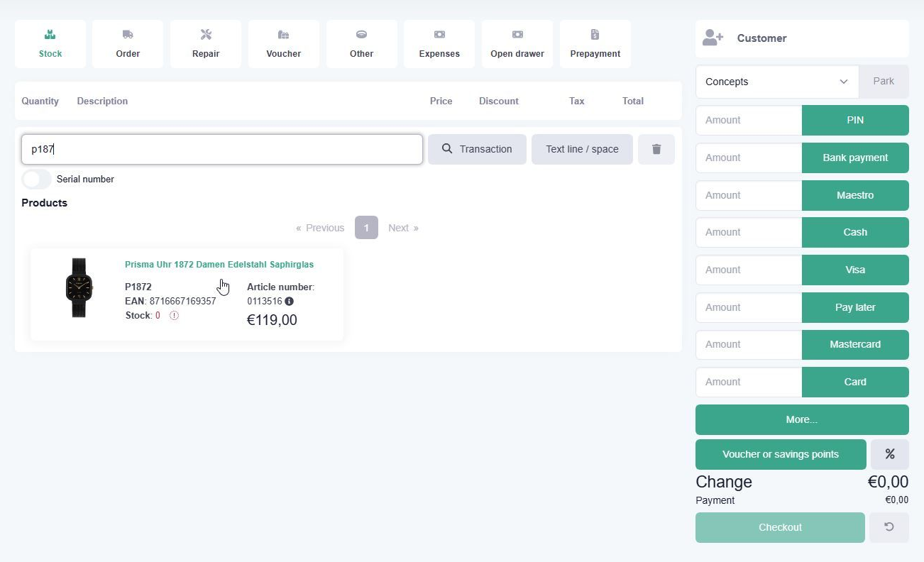This screenshot has height=562, width=924.
Task: Pay with Maestro
Action: tap(855, 195)
